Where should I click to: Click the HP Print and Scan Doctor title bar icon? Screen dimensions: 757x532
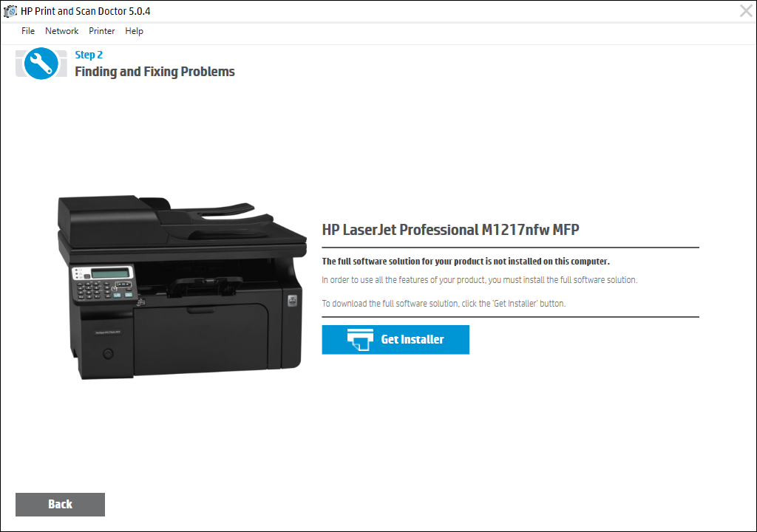point(10,10)
